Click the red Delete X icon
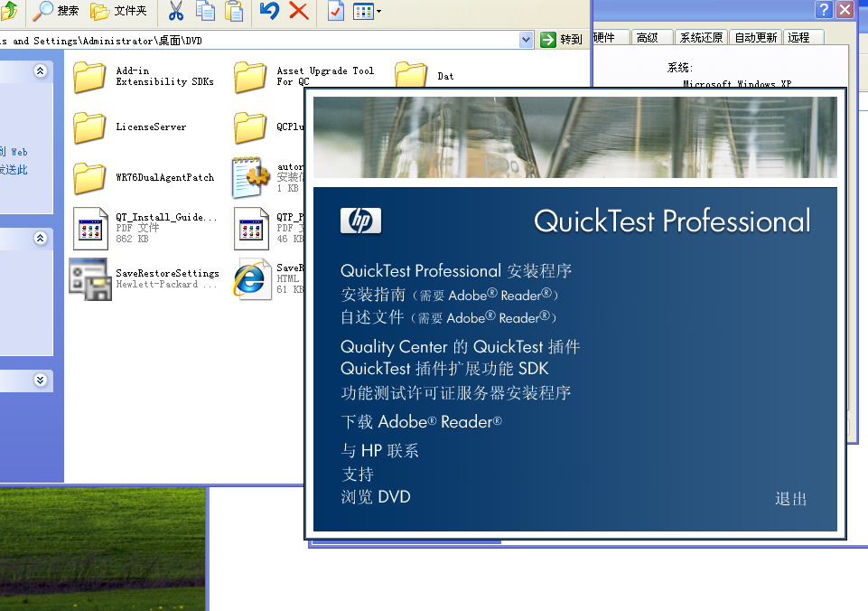This screenshot has height=611, width=868. [299, 11]
